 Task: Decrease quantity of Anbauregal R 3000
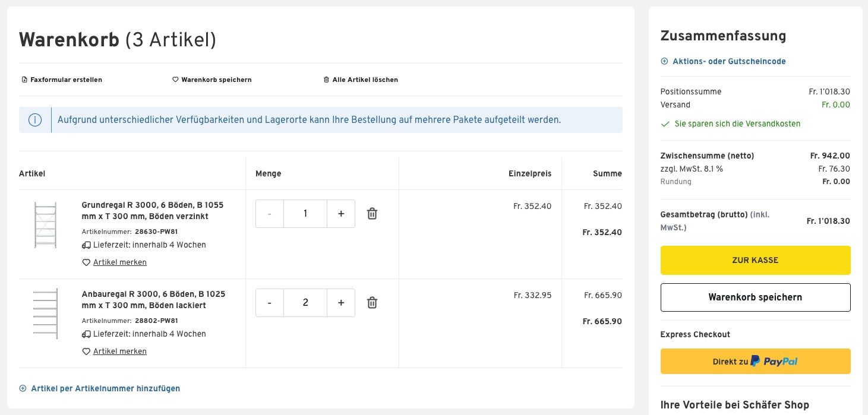tap(270, 303)
